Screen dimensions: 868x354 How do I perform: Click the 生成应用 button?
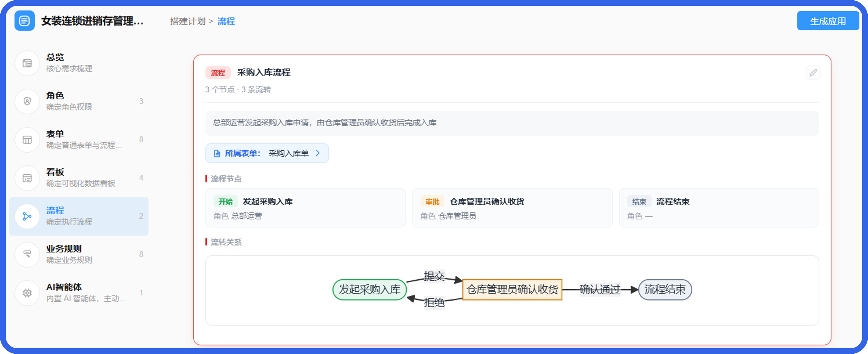coord(828,21)
